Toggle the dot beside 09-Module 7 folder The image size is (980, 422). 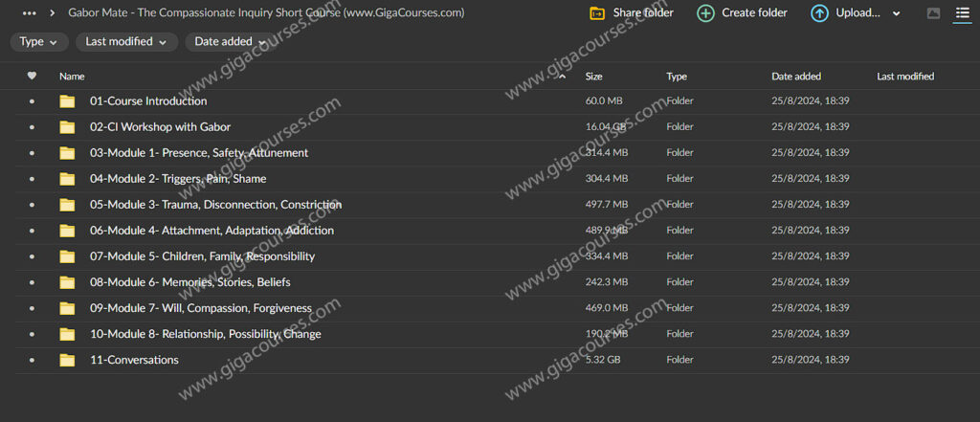pos(32,308)
